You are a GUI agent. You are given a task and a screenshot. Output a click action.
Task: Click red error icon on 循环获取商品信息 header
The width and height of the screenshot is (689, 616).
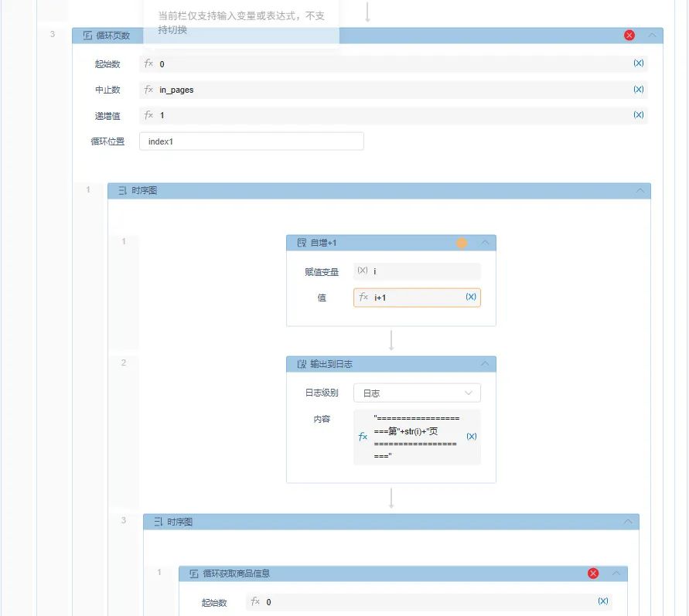point(593,573)
